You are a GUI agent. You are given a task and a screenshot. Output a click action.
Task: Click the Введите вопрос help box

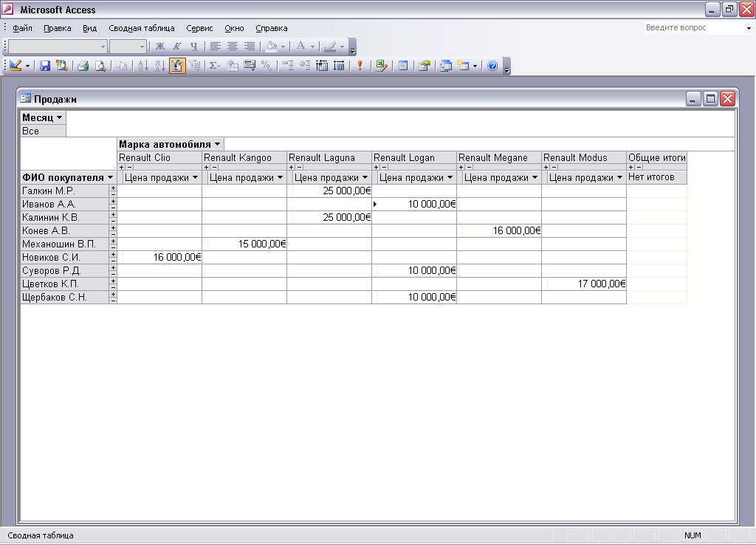pos(694,28)
